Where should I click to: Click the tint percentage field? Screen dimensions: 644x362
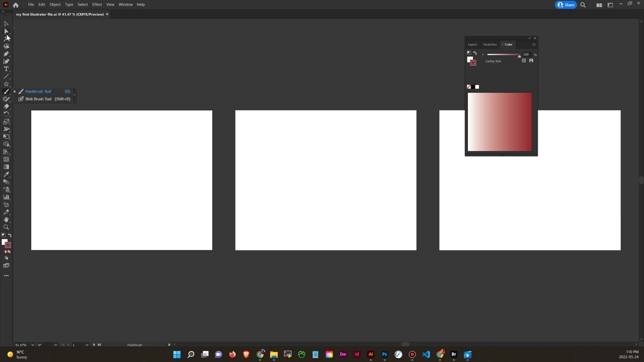point(527,54)
